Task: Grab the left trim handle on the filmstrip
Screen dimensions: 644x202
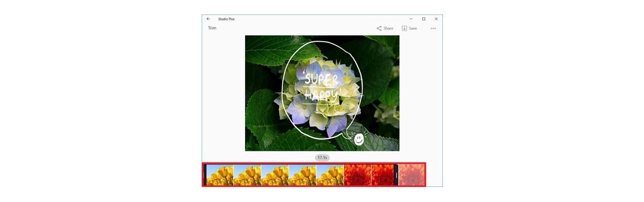Action: 205,175
